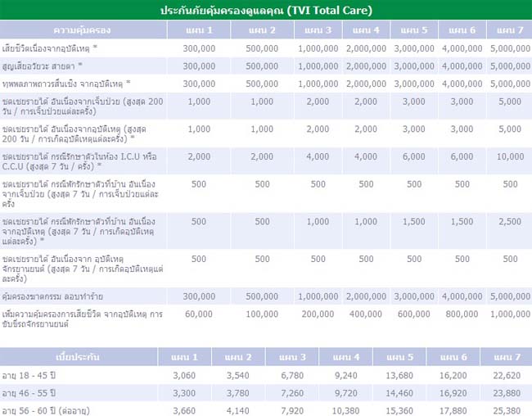Click the premium value '9,720'

(x=345, y=393)
